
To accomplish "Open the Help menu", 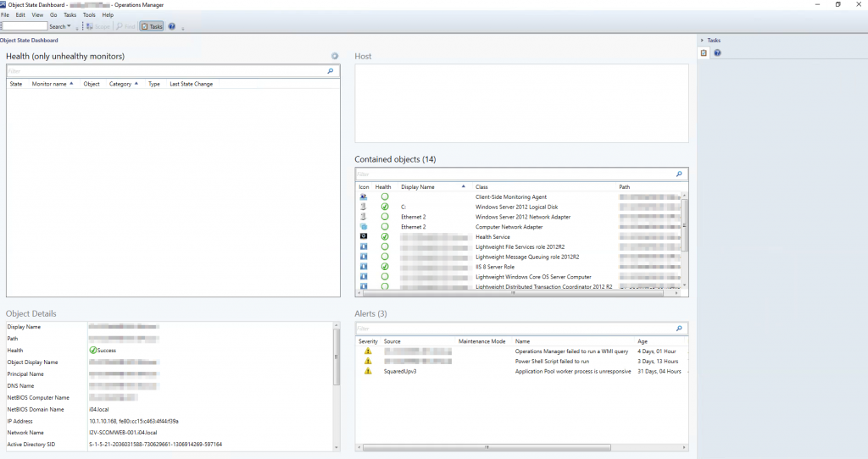I will click(x=108, y=15).
